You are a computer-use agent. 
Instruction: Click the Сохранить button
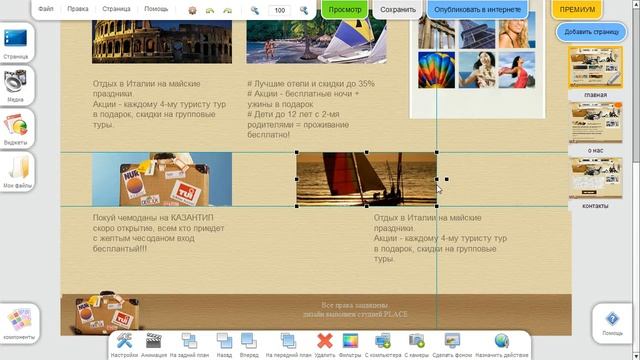click(398, 9)
